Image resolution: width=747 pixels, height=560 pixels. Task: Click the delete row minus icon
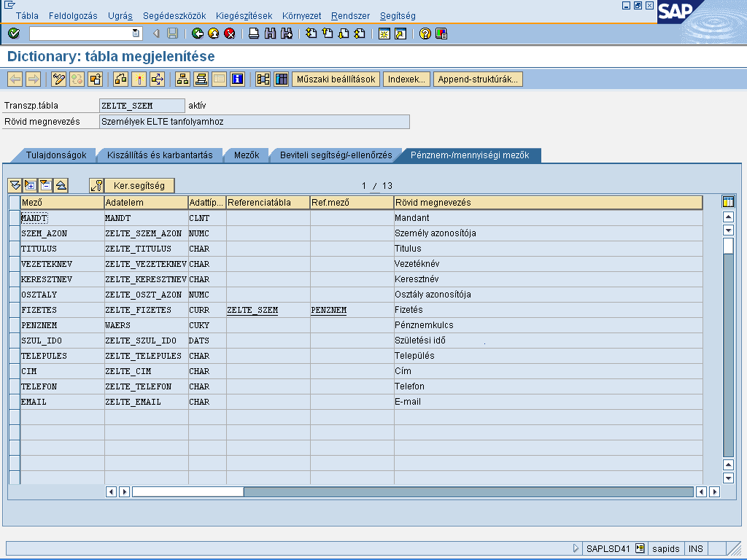[46, 185]
